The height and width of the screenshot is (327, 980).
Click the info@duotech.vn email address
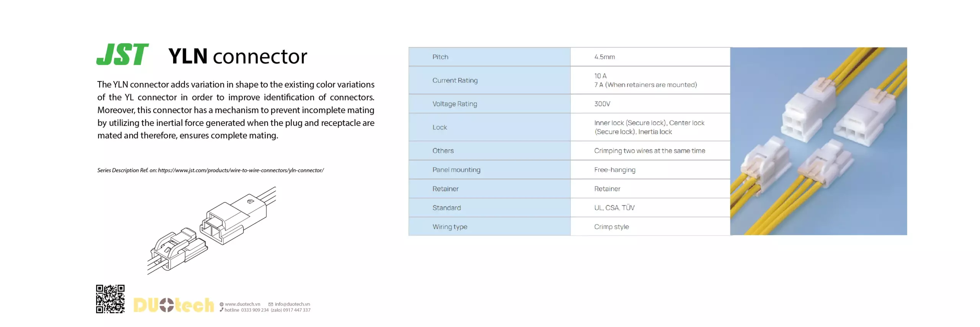[292, 304]
